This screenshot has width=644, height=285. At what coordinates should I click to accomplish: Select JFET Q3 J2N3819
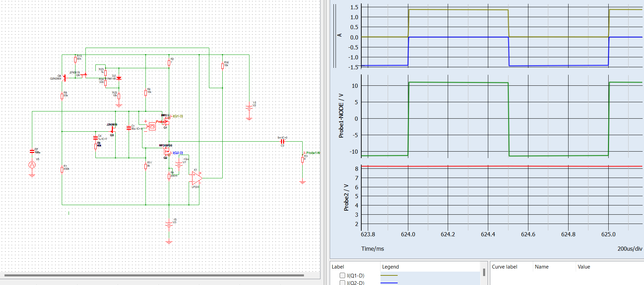pyautogui.click(x=113, y=130)
